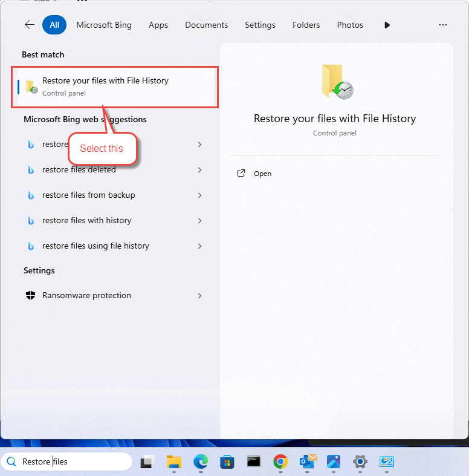Screen dimensions: 469x476
Task: Open the Photos app on taskbar
Action: tap(334, 461)
